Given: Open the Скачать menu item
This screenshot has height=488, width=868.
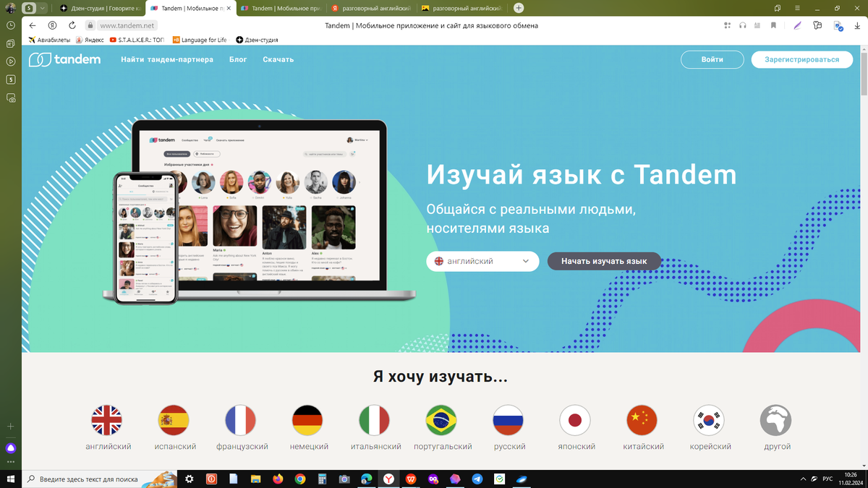Looking at the screenshot, I should click(x=278, y=59).
